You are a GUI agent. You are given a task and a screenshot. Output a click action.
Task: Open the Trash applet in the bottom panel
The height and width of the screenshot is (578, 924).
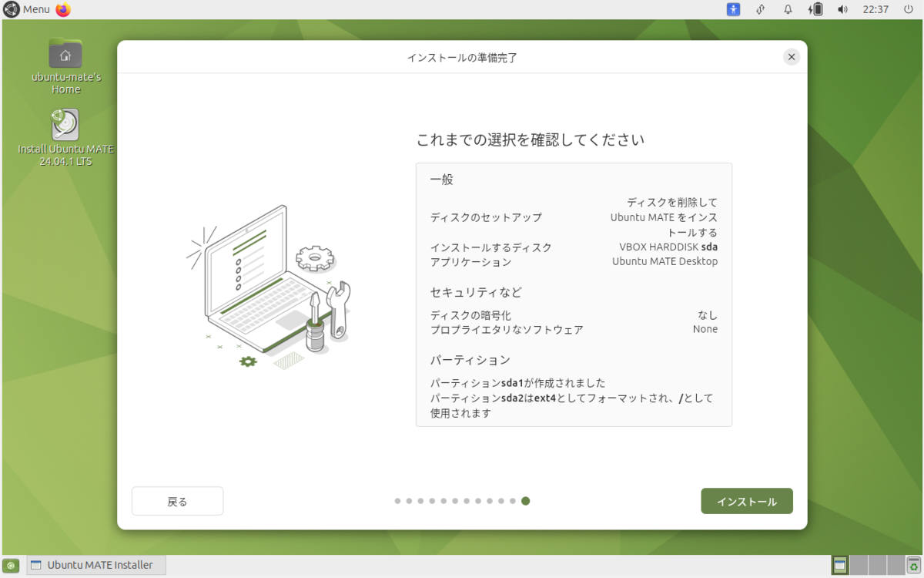coord(914,565)
